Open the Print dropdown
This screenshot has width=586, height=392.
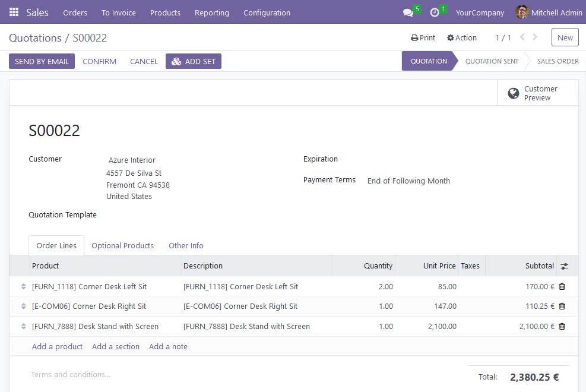click(423, 38)
